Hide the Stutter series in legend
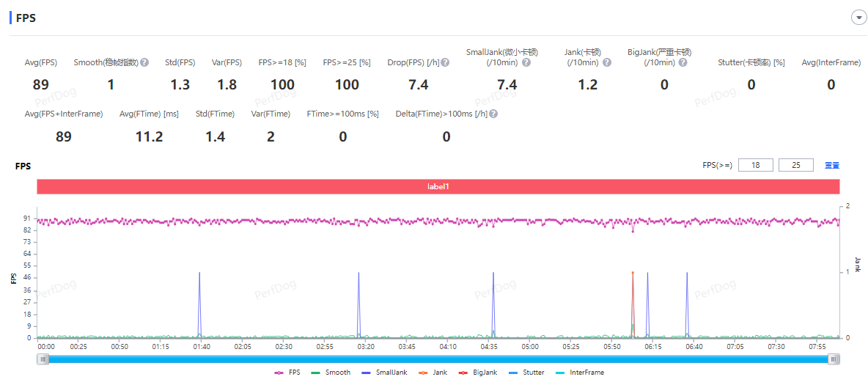Screen dimensions: 868x385 (526, 373)
